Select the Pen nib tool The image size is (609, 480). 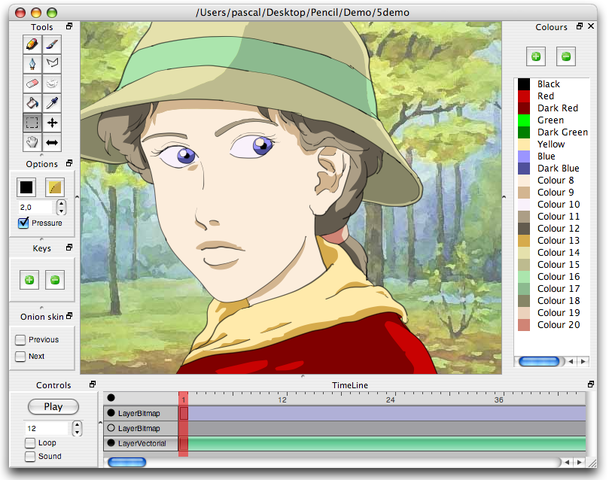tap(32, 63)
